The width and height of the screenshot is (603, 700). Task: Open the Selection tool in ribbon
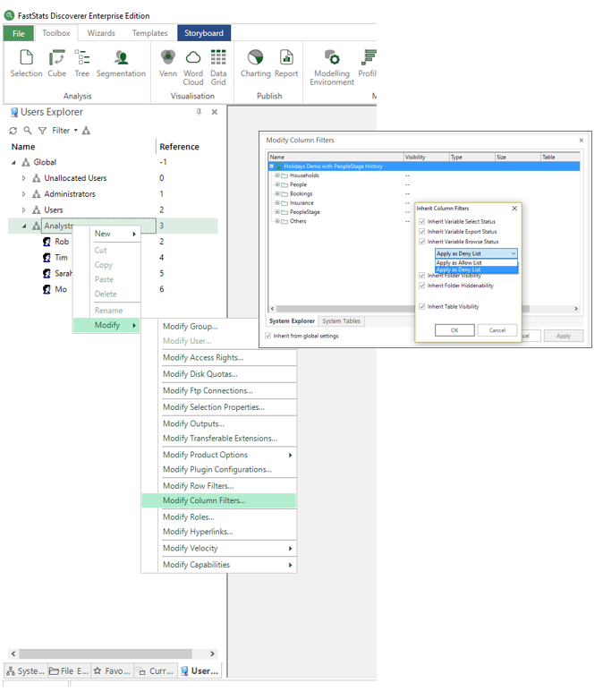click(x=26, y=64)
